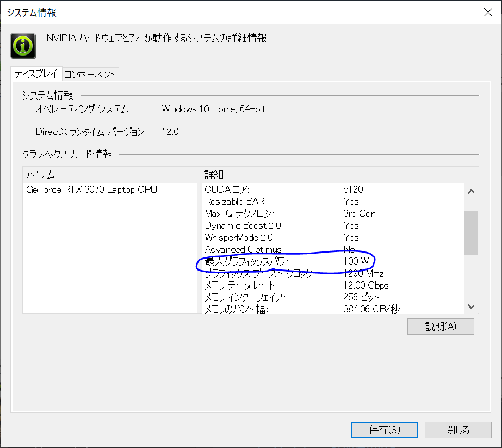Screen dimensions: 502x448
Task: Click the scrollbar up arrow
Action: coord(471,191)
